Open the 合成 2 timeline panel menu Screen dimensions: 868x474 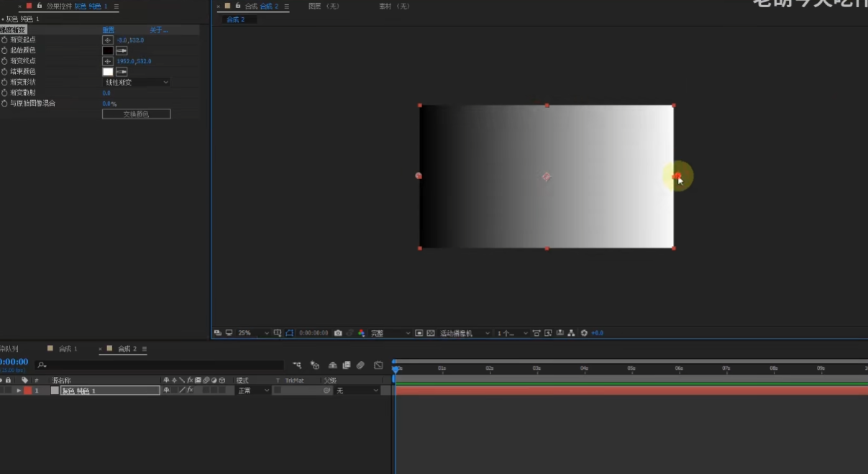[x=145, y=349]
